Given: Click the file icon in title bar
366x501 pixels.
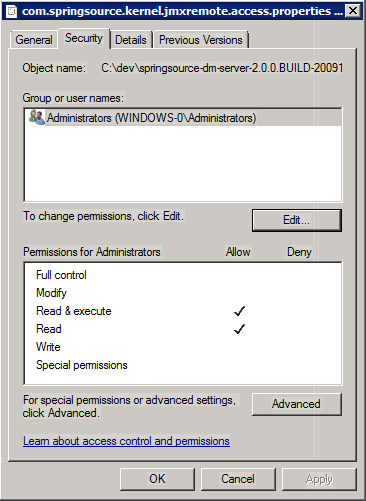Looking at the screenshot, I should 12,11.
